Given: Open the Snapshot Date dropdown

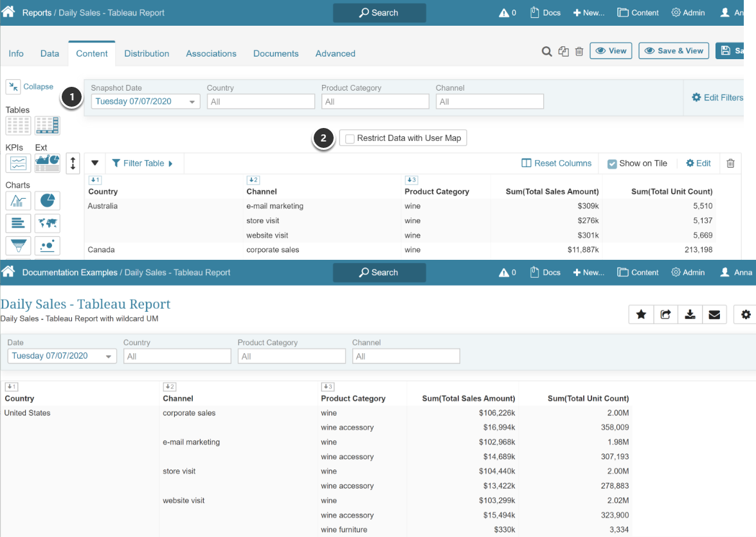Looking at the screenshot, I should click(x=145, y=102).
